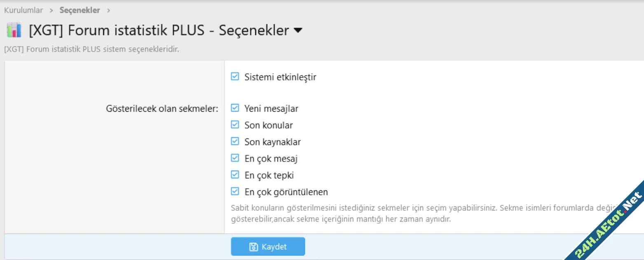Uncheck En çok görüntülenen checkbox

[x=235, y=191]
